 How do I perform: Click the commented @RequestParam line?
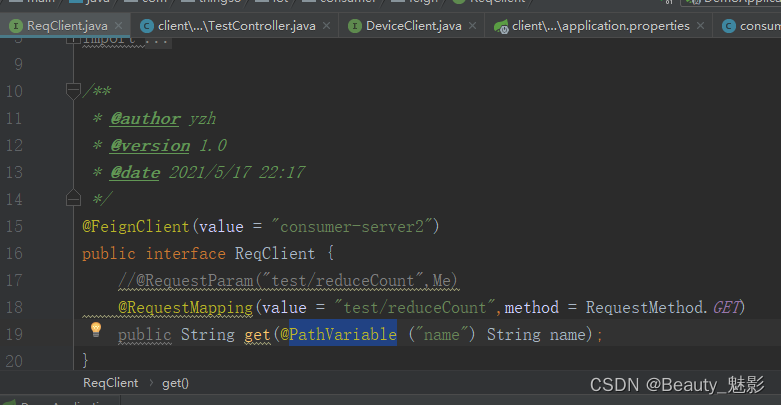coord(288,280)
